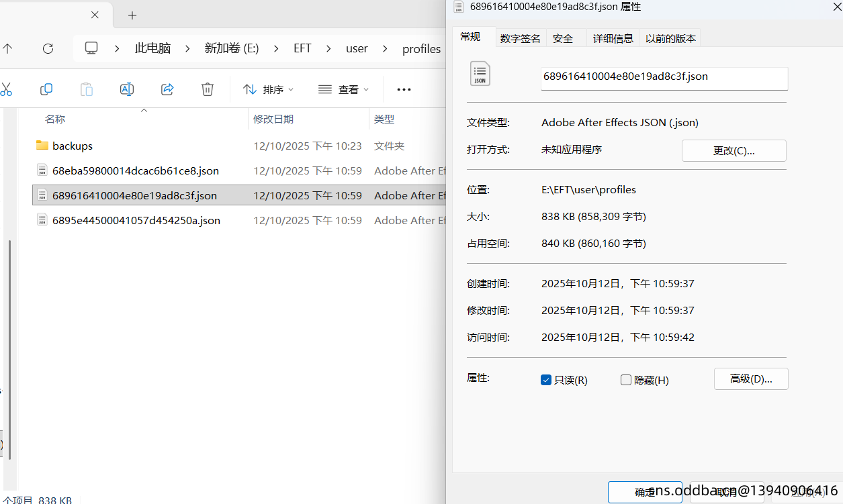Click the Copy icon in toolbar
The width and height of the screenshot is (843, 504).
pos(46,89)
